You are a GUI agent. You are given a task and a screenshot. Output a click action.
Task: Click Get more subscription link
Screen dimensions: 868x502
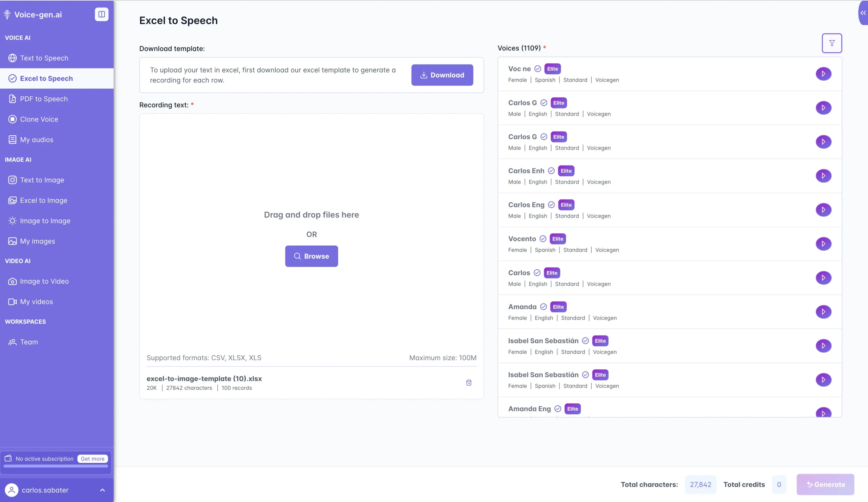tap(92, 459)
